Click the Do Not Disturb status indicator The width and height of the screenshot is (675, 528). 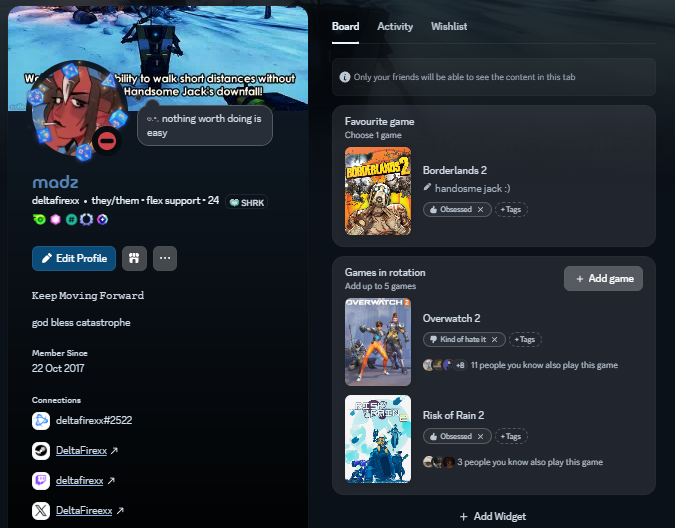(x=107, y=141)
